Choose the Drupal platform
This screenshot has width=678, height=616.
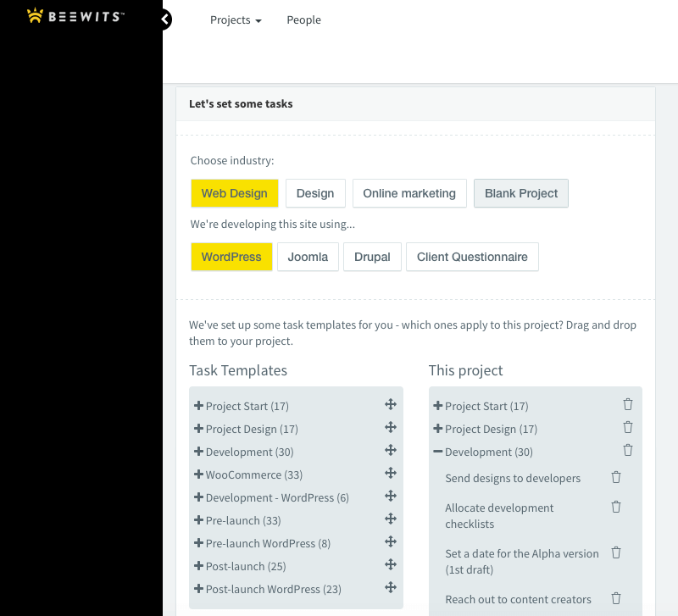(372, 257)
